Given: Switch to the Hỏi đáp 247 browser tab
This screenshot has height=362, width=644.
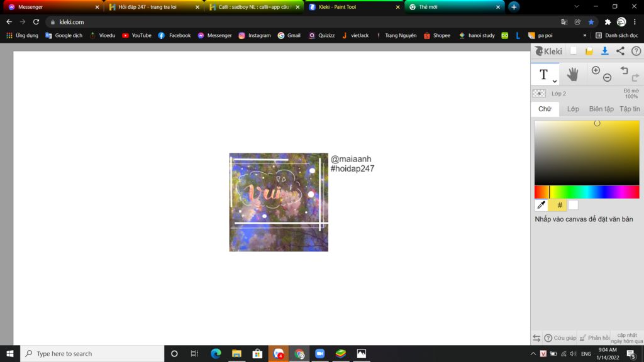Looking at the screenshot, I should pyautogui.click(x=152, y=7).
